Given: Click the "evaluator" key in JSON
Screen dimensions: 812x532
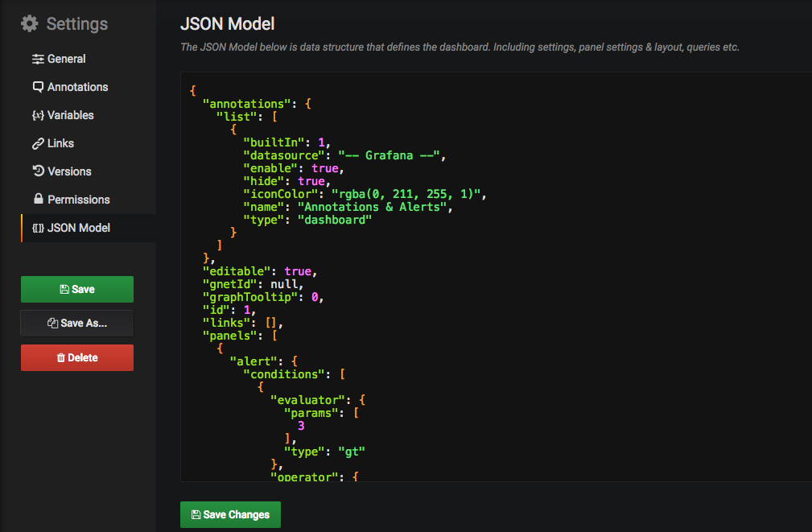Looking at the screenshot, I should (307, 401).
